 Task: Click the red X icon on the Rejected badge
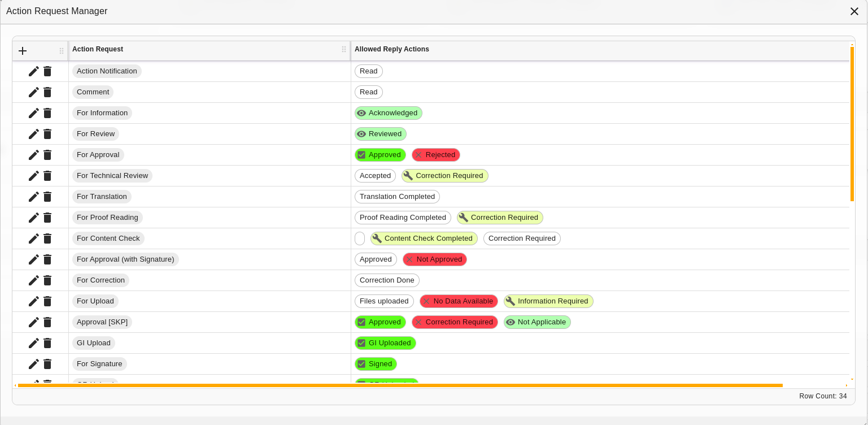pos(418,155)
